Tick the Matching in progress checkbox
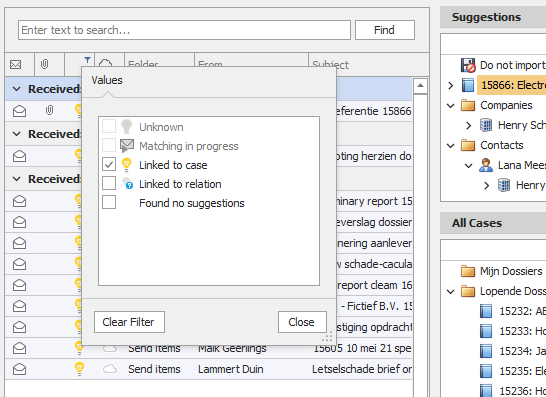 tap(109, 146)
